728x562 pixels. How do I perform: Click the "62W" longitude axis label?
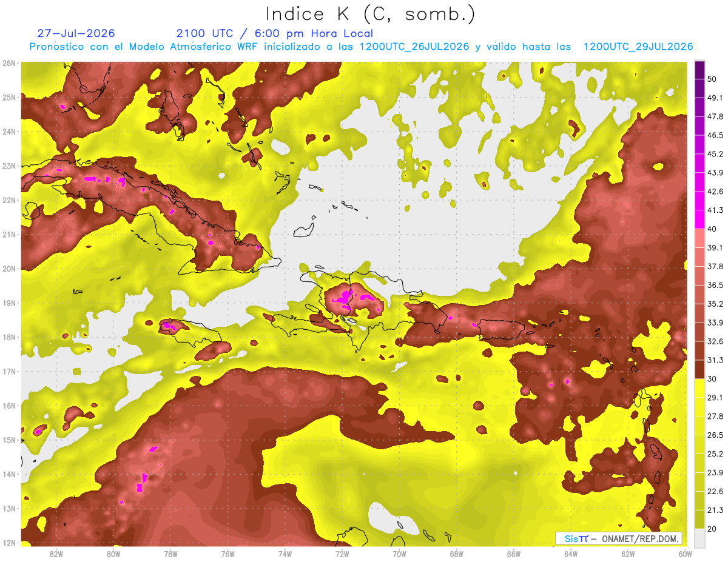click(628, 554)
